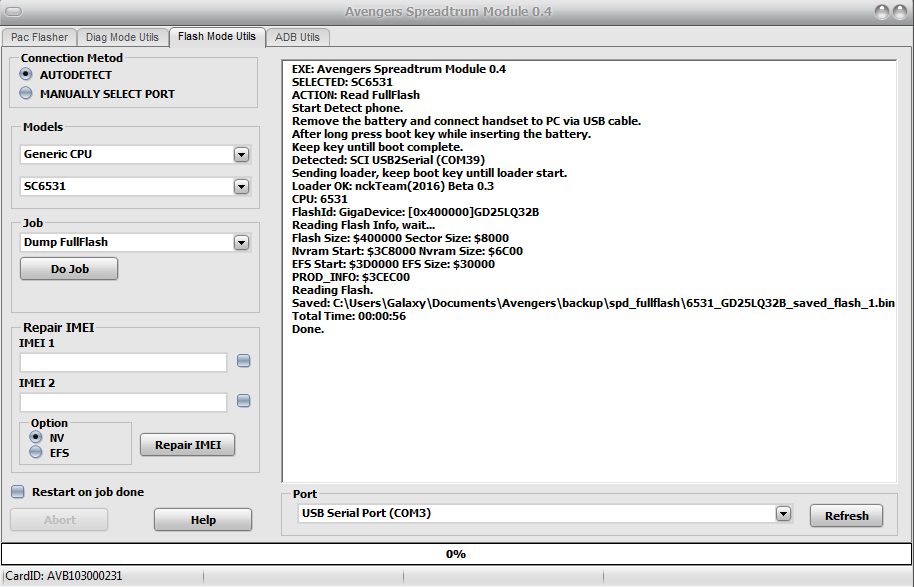Open the Dump FullFlash job dropdown
The image size is (914, 587).
pos(241,242)
